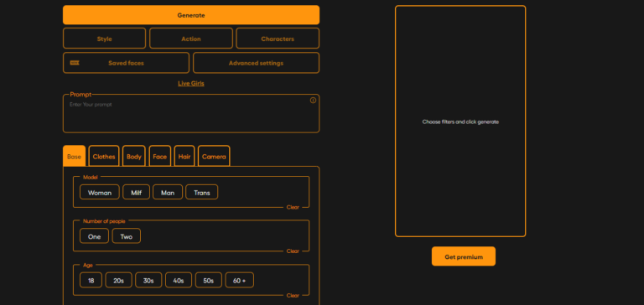Choose the 30s age option
The width and height of the screenshot is (644, 305).
click(148, 281)
